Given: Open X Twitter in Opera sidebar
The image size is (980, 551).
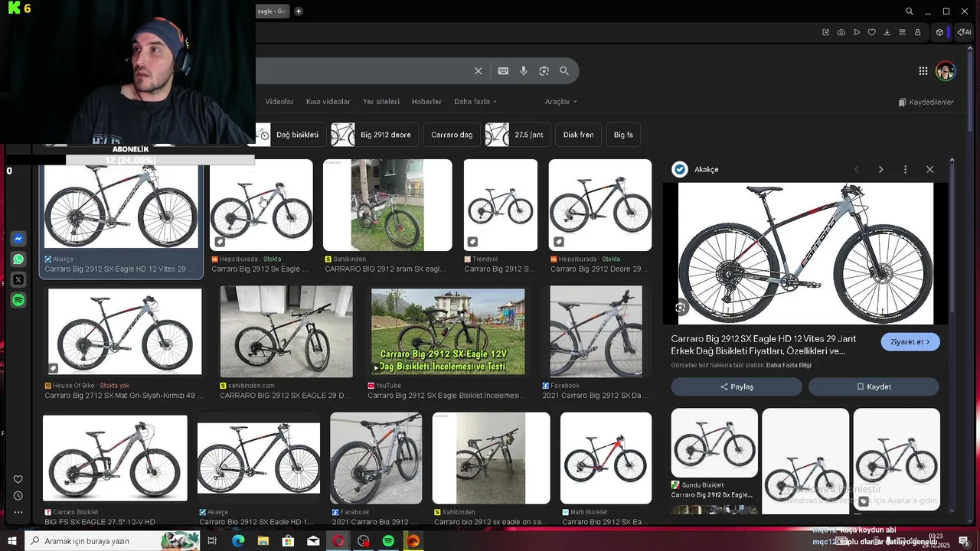Looking at the screenshot, I should [18, 280].
